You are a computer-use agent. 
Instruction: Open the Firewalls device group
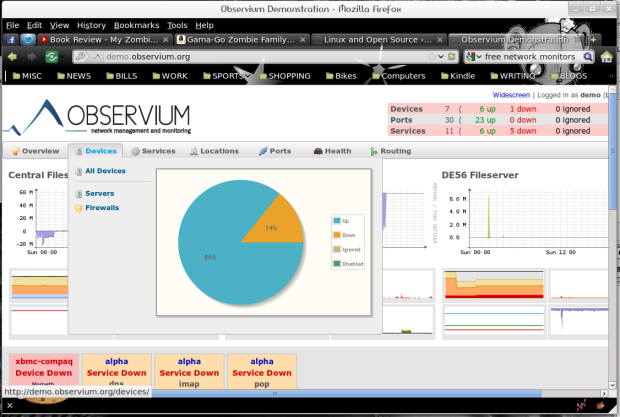[102, 208]
